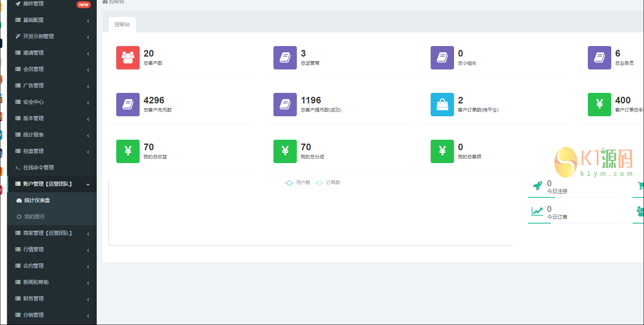The image size is (644, 325).
Task: Click the rocket icon beside 今日注册
Action: tap(538, 186)
